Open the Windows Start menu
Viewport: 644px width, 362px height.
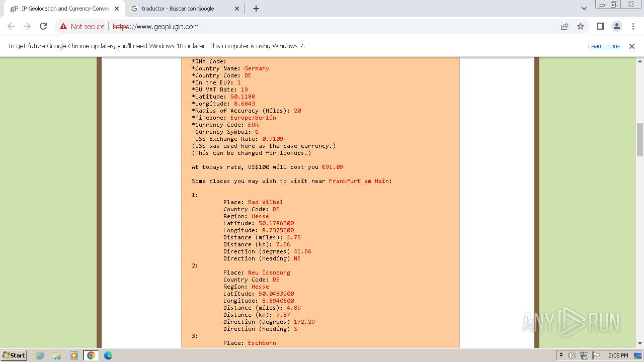14,355
